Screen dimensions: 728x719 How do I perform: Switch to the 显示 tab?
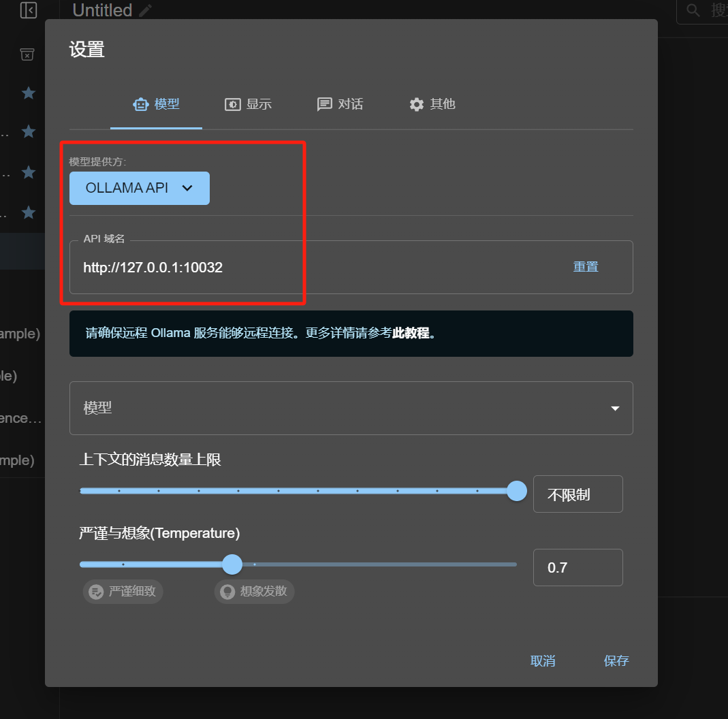[x=249, y=104]
